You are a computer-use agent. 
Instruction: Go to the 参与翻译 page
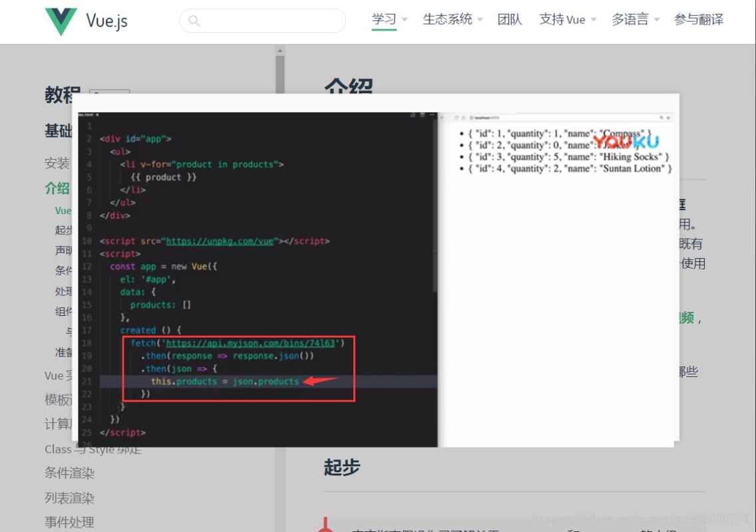(699, 19)
